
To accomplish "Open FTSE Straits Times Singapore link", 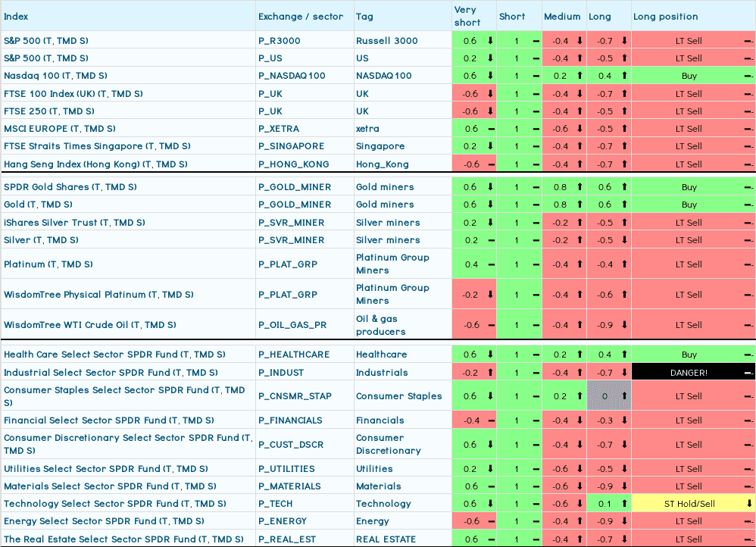I will click(97, 146).
